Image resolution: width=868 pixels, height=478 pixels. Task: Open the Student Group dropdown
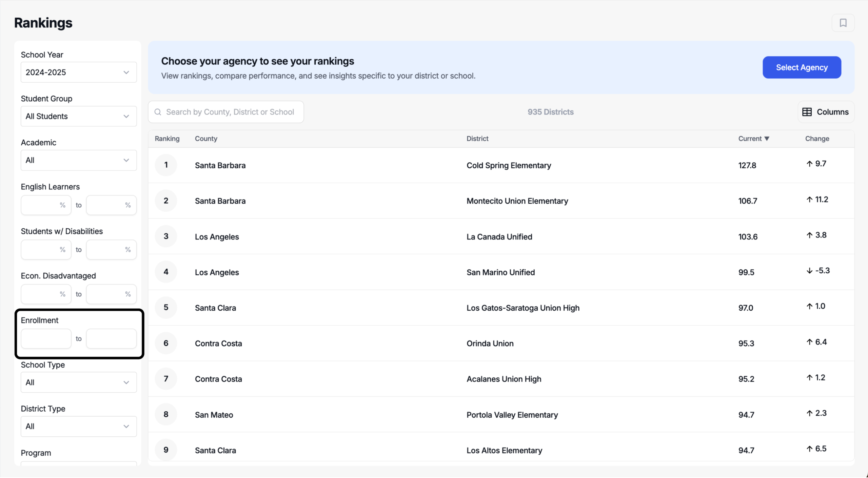pyautogui.click(x=79, y=116)
